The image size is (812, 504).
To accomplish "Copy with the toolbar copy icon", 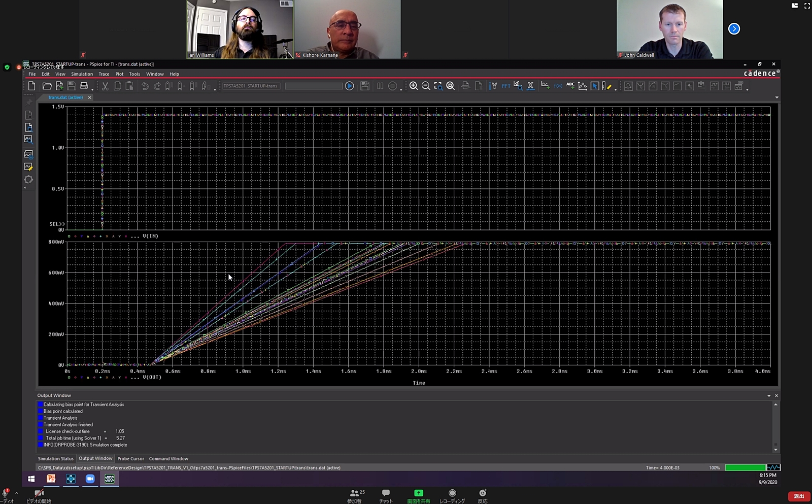I will [117, 86].
